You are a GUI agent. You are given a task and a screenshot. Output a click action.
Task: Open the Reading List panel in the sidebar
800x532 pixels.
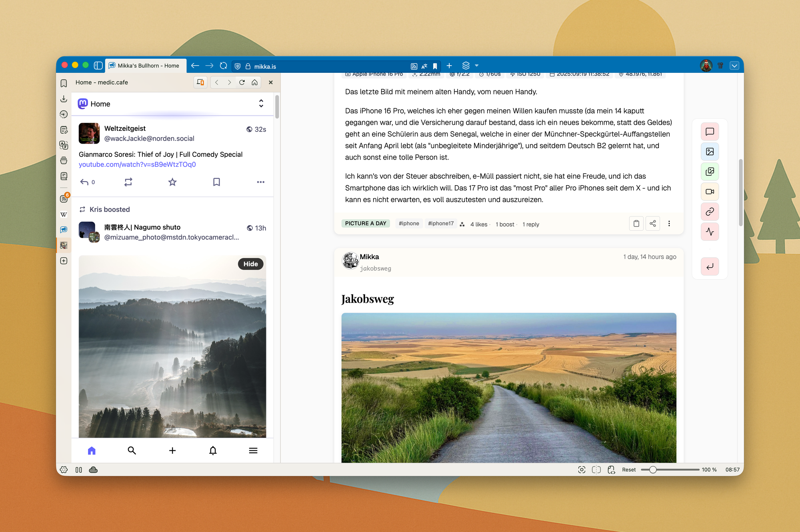(64, 176)
